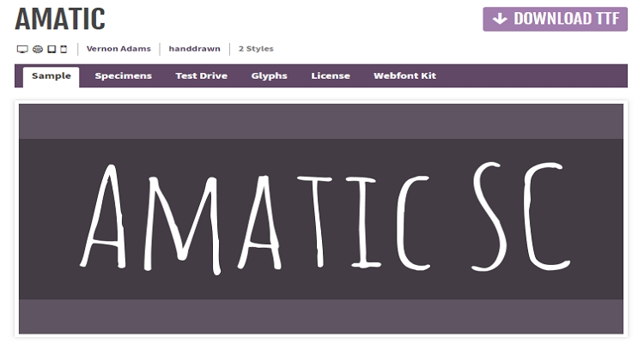The width and height of the screenshot is (644, 343).
Task: Download the Amatic TTF font
Action: (555, 19)
